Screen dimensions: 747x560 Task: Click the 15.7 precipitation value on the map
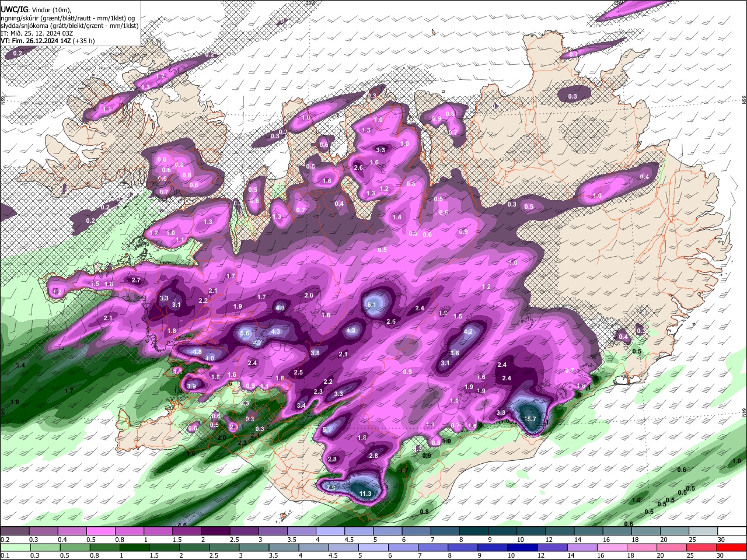pyautogui.click(x=530, y=419)
